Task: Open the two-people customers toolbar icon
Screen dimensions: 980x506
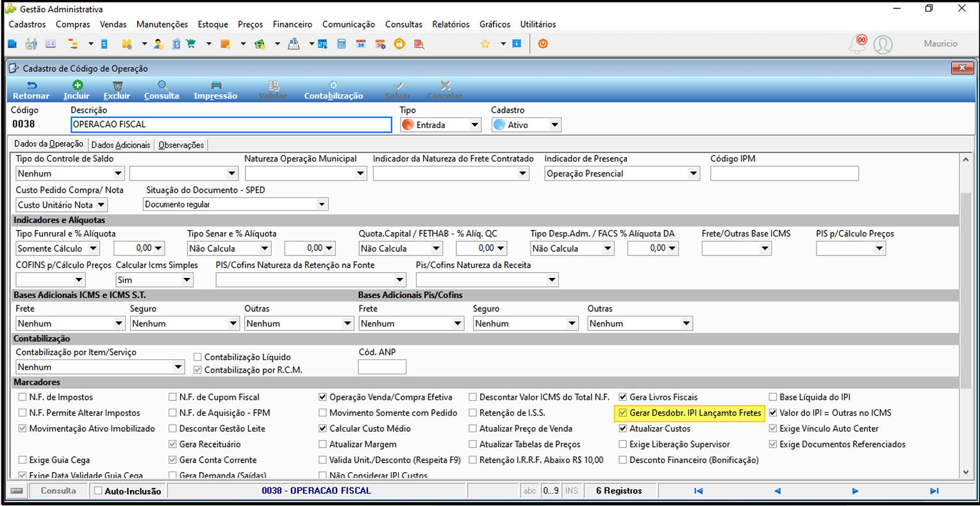Action: [x=31, y=44]
